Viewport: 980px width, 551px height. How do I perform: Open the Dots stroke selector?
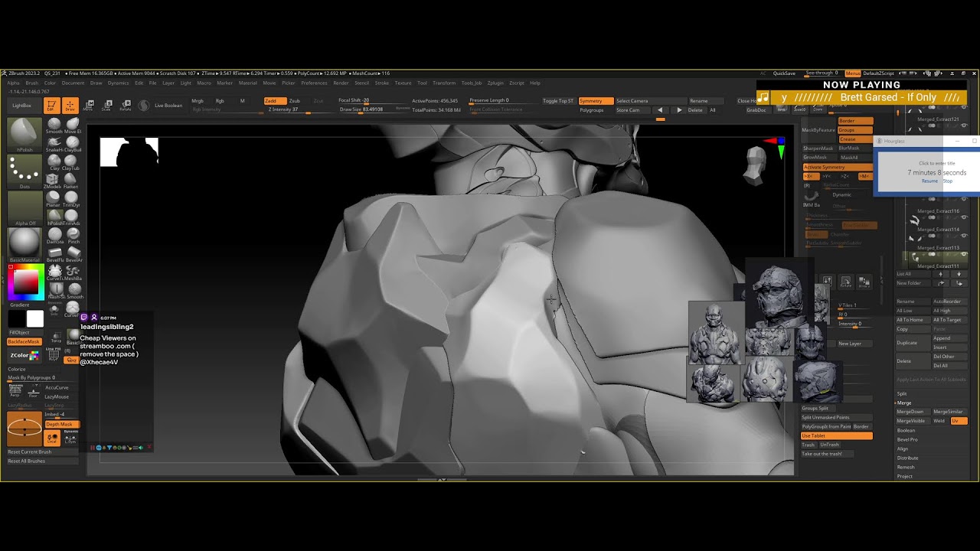(24, 171)
